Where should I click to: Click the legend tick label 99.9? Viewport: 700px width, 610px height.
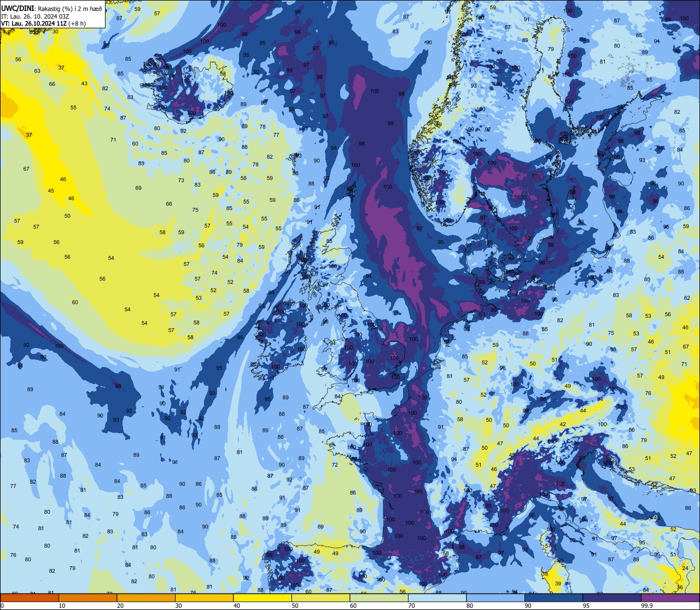(x=647, y=606)
